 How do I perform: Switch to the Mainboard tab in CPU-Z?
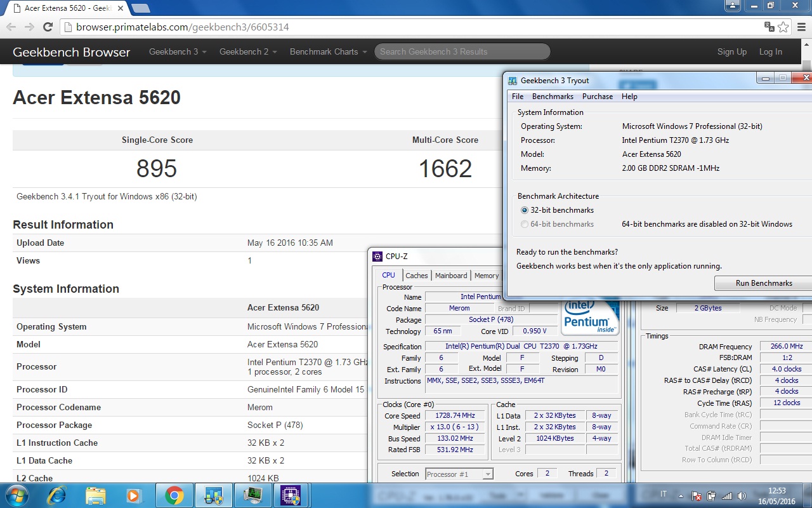point(451,276)
